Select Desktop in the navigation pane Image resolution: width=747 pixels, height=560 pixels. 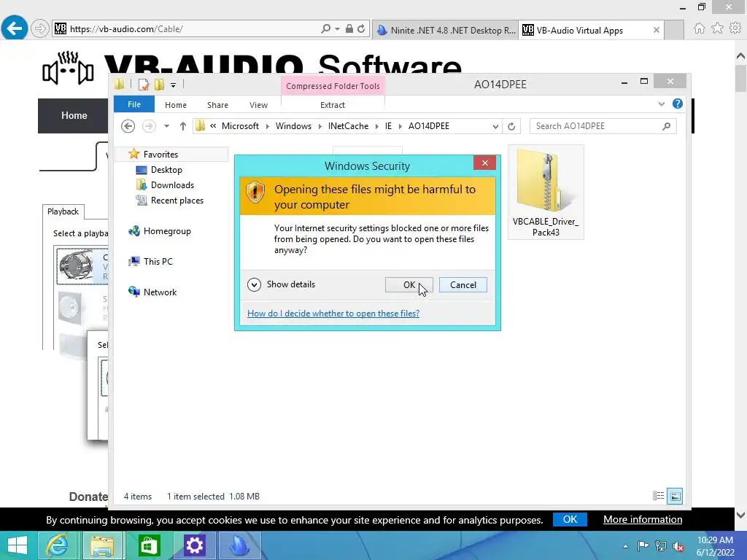click(x=166, y=169)
